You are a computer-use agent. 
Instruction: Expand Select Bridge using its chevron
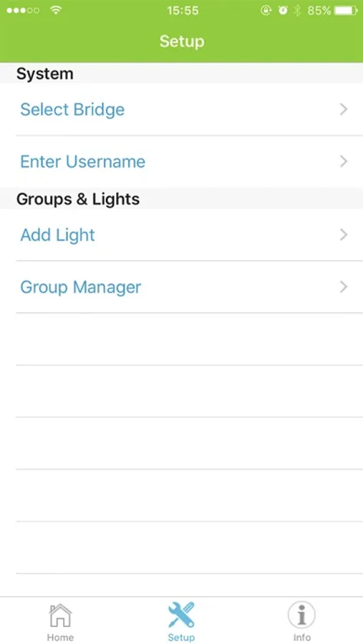[x=344, y=109]
